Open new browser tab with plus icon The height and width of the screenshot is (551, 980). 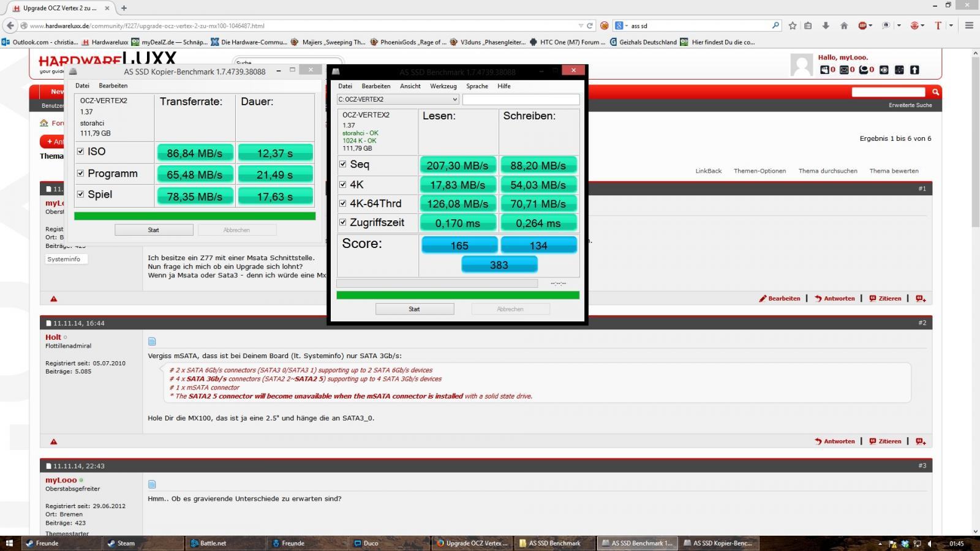pos(124,8)
